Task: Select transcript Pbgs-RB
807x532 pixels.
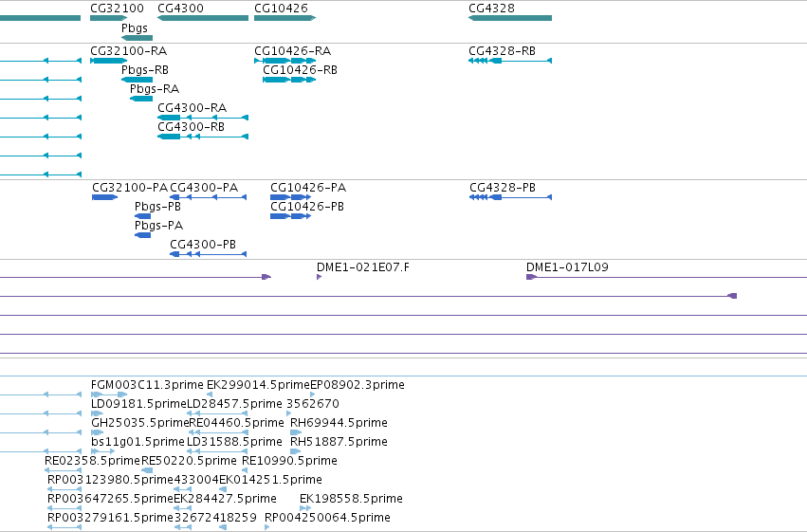Action: (x=137, y=80)
